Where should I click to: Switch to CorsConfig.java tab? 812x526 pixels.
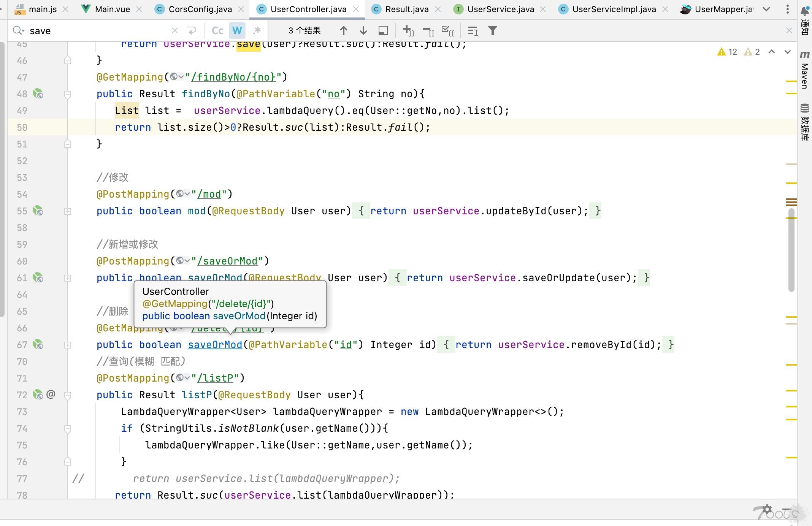193,9
